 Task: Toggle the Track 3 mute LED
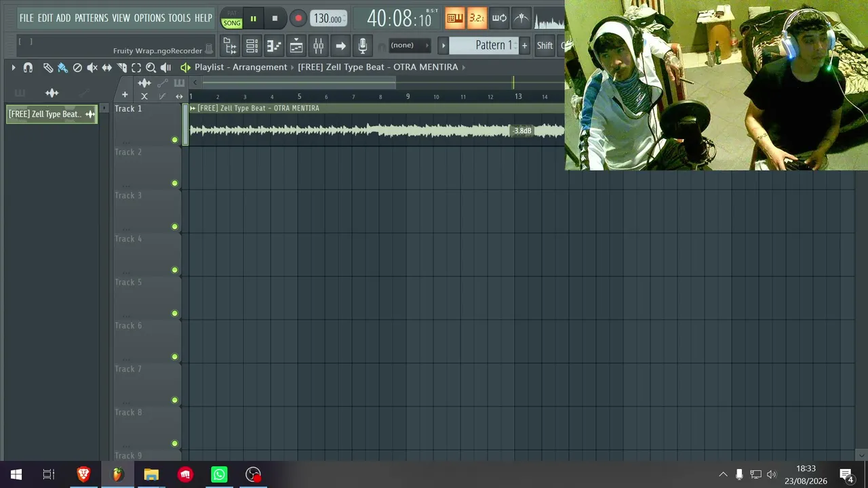(174, 227)
